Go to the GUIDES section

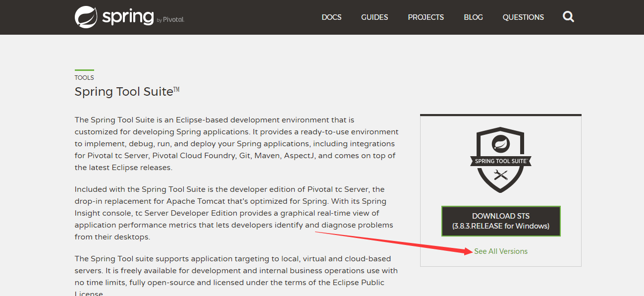pos(375,17)
